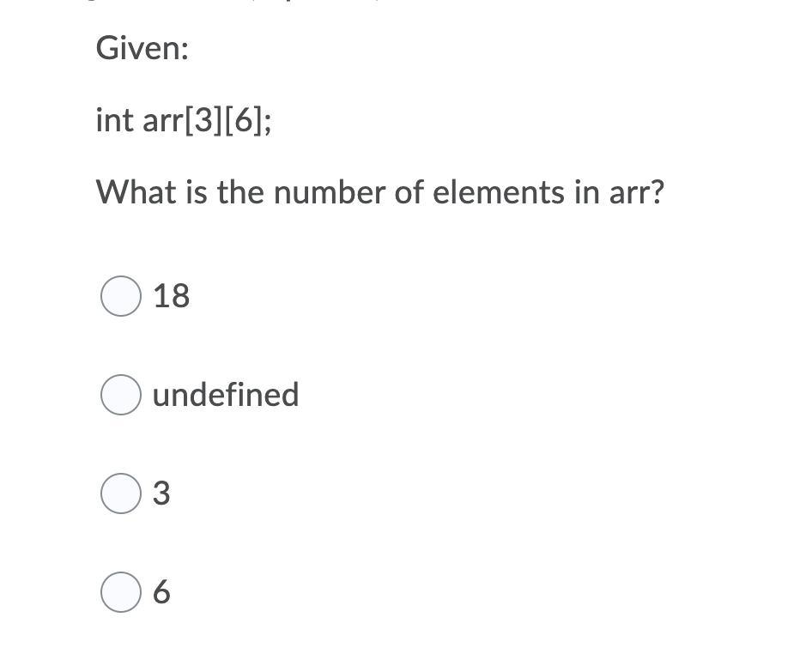The width and height of the screenshot is (812, 666).
Task: Click the word "the" in the question
Action: click(x=240, y=192)
